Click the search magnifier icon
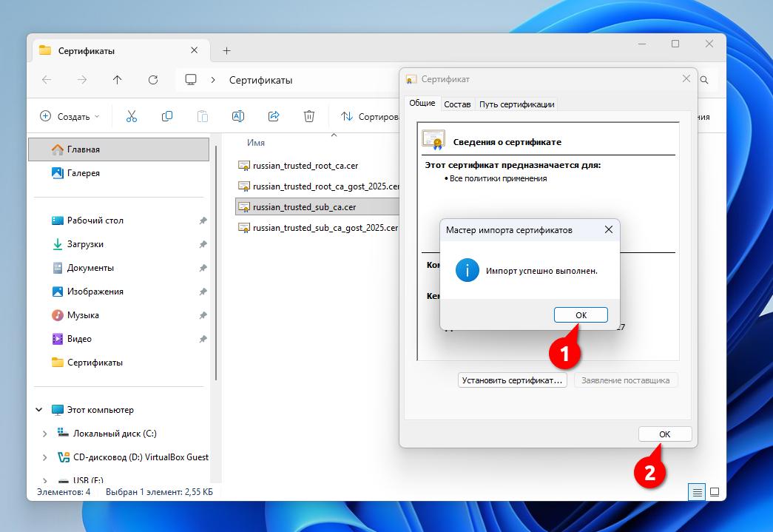This screenshot has height=532, width=773. point(704,80)
